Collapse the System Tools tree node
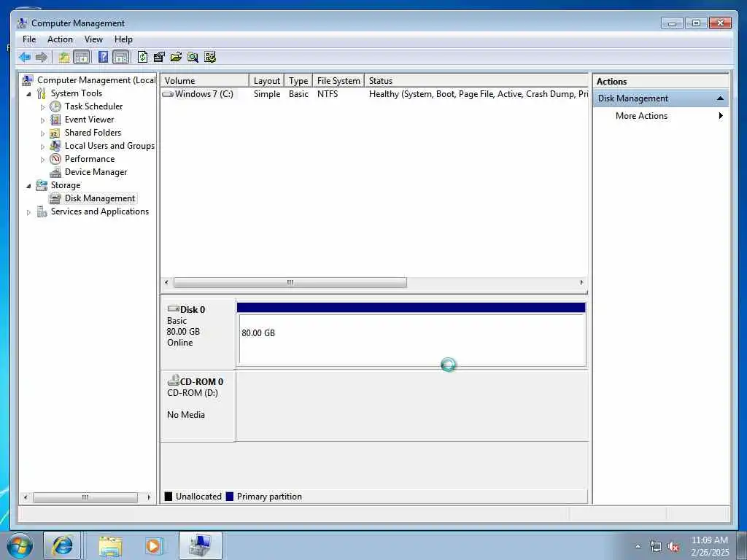 point(28,94)
